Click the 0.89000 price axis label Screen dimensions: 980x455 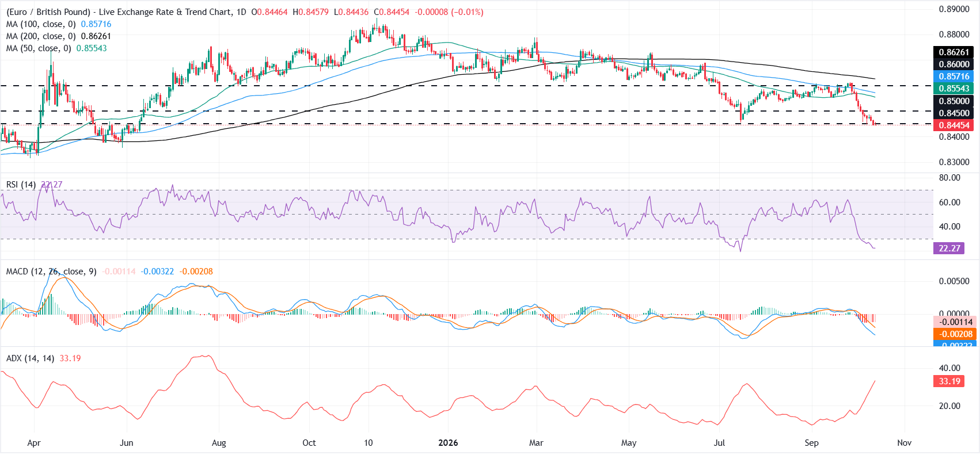954,9
